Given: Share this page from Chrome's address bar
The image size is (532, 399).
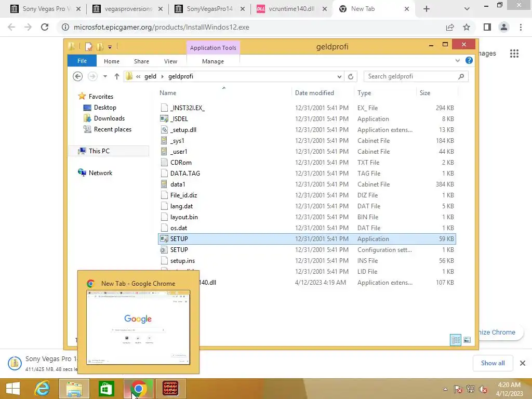Looking at the screenshot, I should (x=450, y=27).
